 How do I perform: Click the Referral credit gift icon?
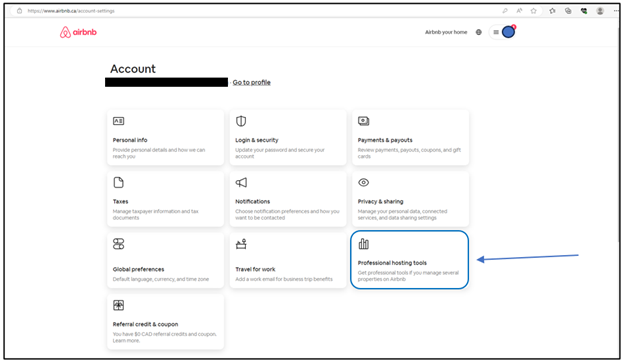pyautogui.click(x=119, y=305)
